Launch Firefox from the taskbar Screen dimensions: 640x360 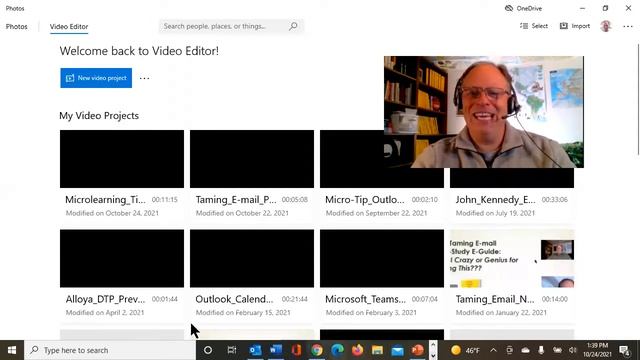pyautogui.click(x=358, y=350)
